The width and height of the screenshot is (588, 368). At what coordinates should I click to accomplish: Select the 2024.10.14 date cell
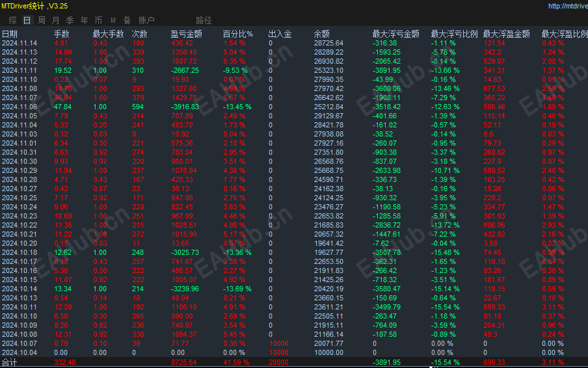20,289
